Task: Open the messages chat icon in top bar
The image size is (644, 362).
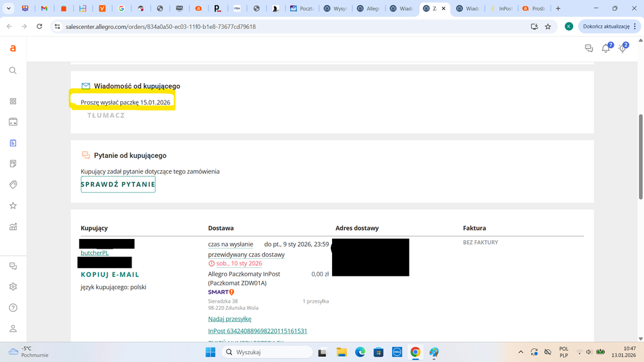Action: point(589,48)
